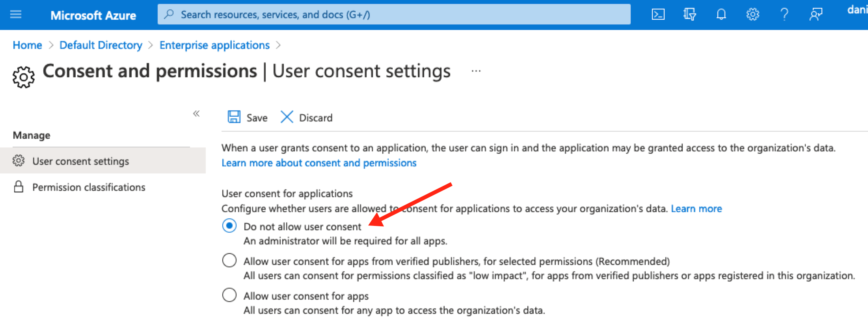The image size is (868, 328).
Task: Select "Do not allow user consent" option
Action: 229,226
